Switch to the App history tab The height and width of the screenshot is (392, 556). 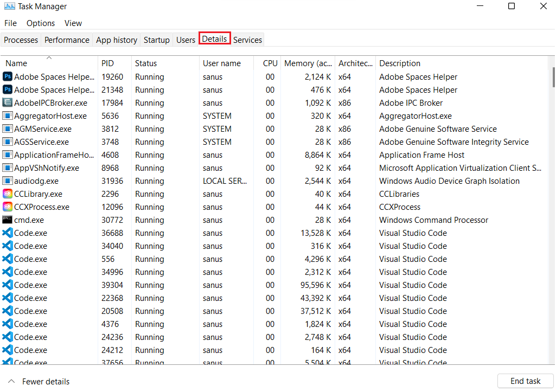(117, 40)
